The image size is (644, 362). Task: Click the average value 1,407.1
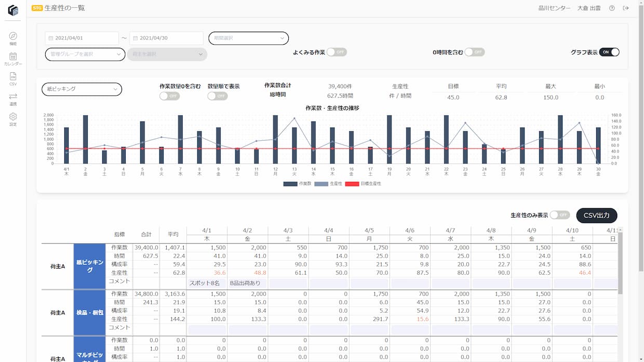click(176, 248)
